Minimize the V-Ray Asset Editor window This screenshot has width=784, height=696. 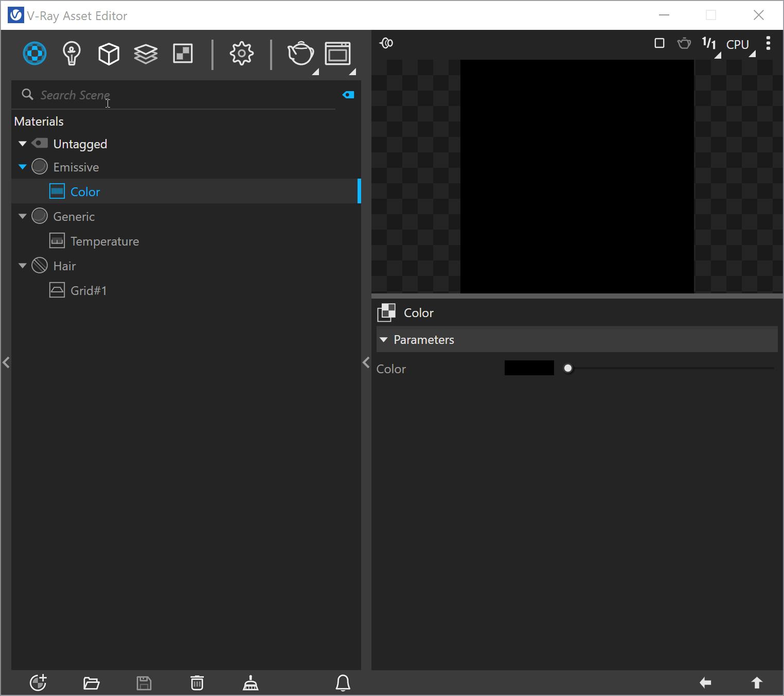(664, 15)
